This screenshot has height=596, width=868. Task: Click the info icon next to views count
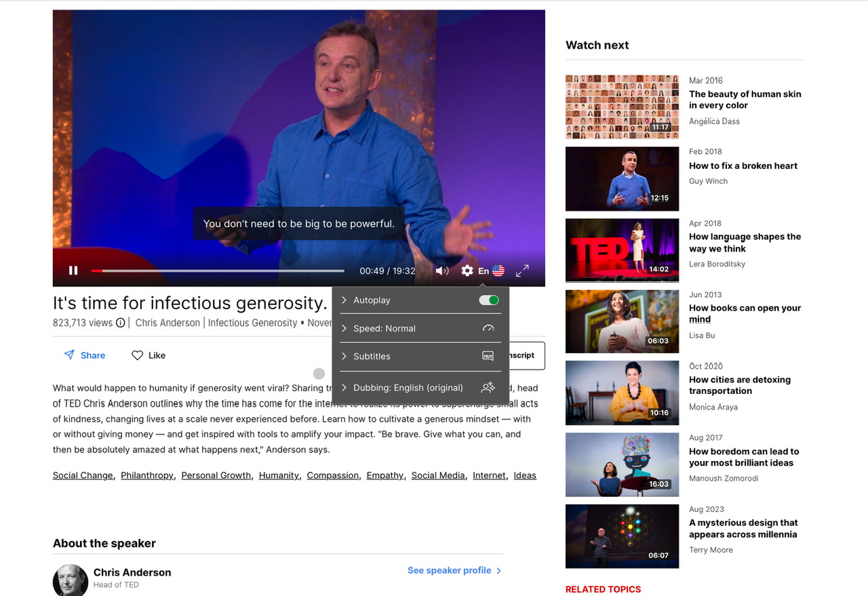coord(121,323)
